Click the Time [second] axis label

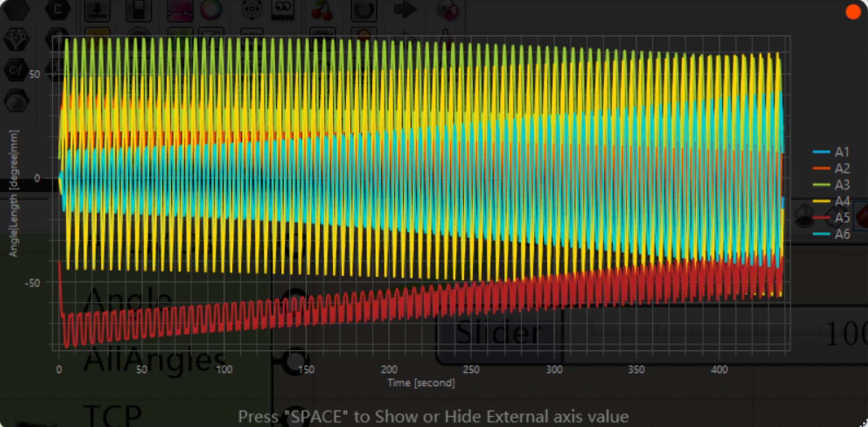tap(421, 383)
